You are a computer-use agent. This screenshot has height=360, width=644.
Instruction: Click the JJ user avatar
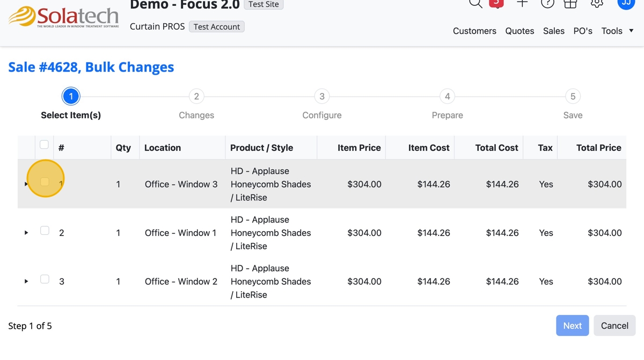coord(626,3)
